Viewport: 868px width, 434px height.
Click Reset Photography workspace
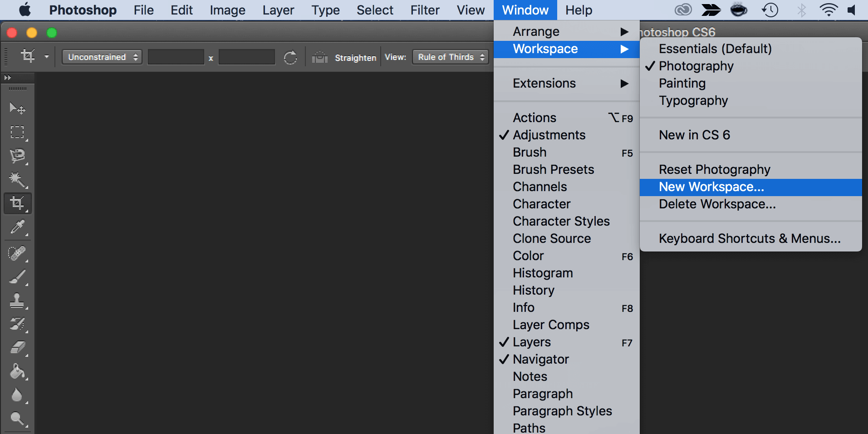[714, 170]
